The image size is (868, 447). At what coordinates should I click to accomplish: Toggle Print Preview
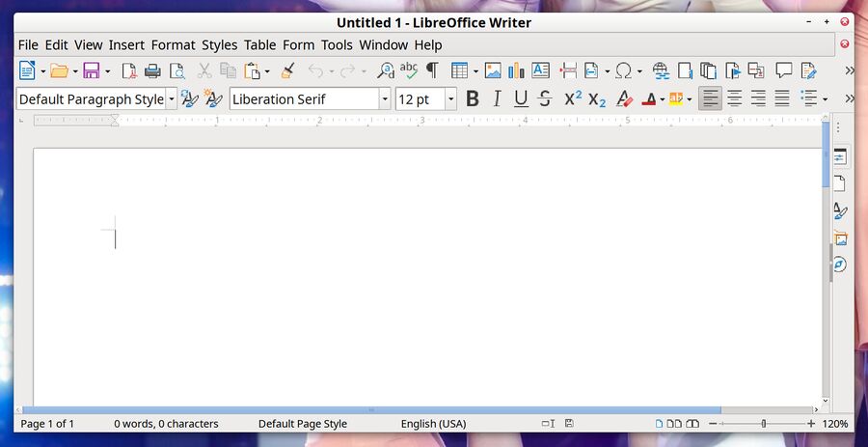[x=177, y=70]
